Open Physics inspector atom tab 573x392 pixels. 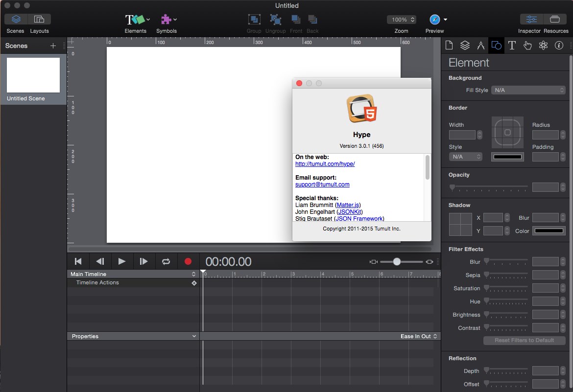[x=544, y=46]
